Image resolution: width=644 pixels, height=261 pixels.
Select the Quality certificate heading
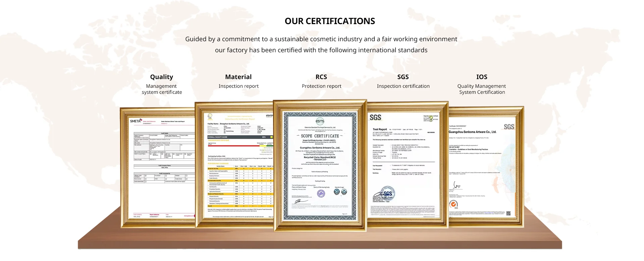click(161, 77)
